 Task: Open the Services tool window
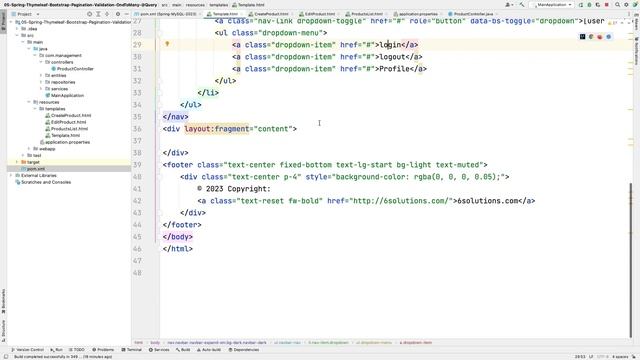tap(159, 350)
